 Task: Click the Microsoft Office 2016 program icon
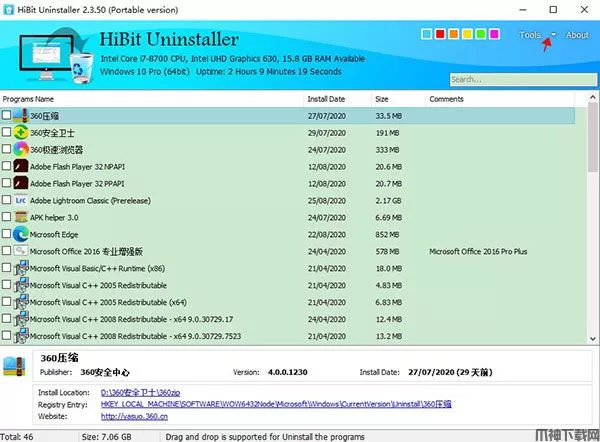tap(21, 250)
